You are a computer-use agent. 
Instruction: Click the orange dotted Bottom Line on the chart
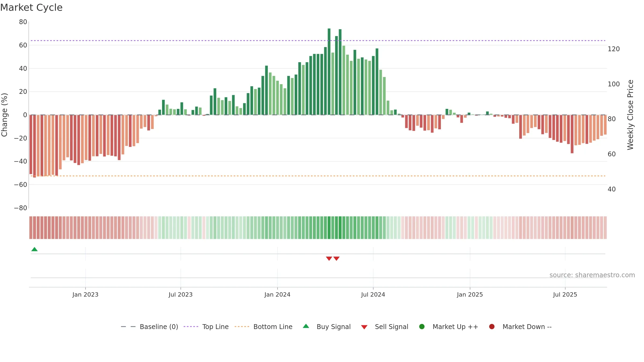click(318, 176)
